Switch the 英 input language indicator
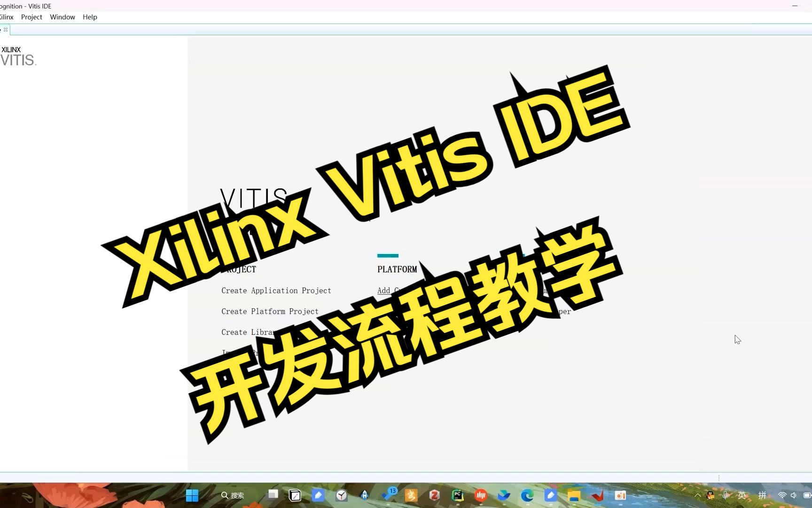The width and height of the screenshot is (812, 508). click(x=742, y=495)
